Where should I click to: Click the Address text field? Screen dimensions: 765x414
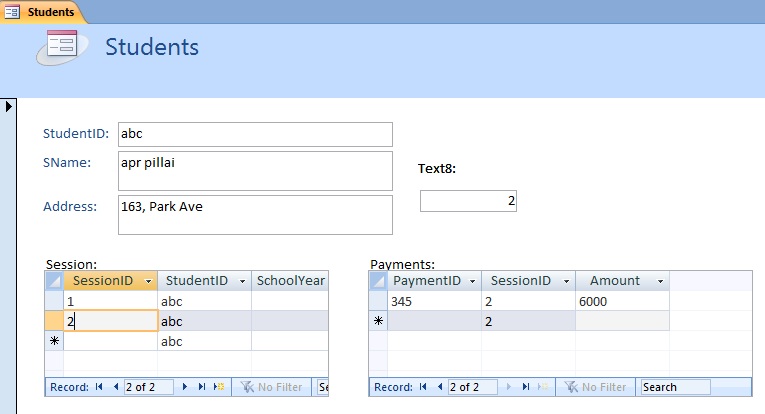point(255,214)
